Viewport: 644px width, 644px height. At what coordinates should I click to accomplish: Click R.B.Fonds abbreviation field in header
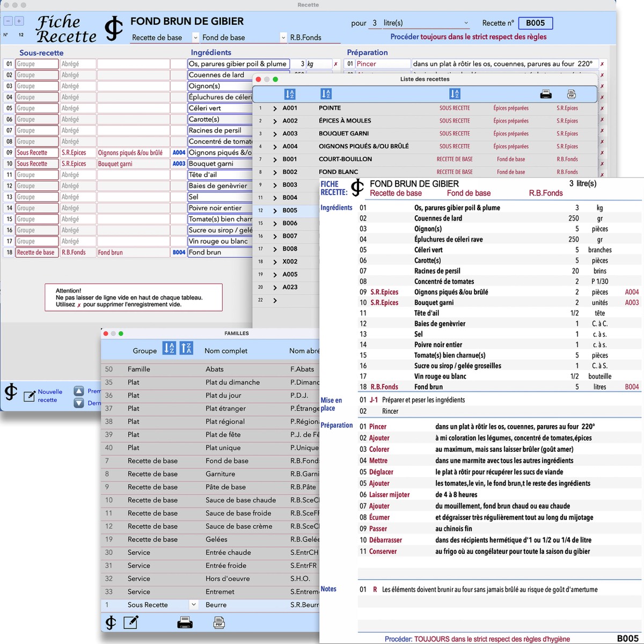(314, 38)
